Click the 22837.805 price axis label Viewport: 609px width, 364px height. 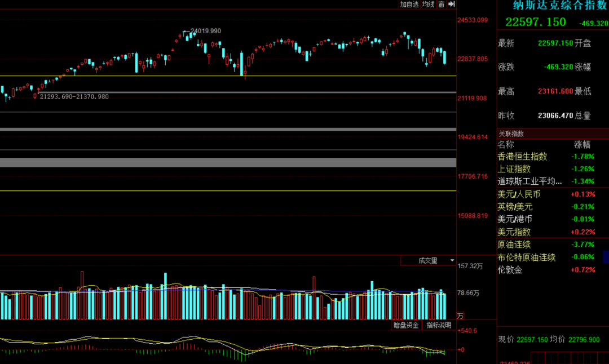(473, 59)
